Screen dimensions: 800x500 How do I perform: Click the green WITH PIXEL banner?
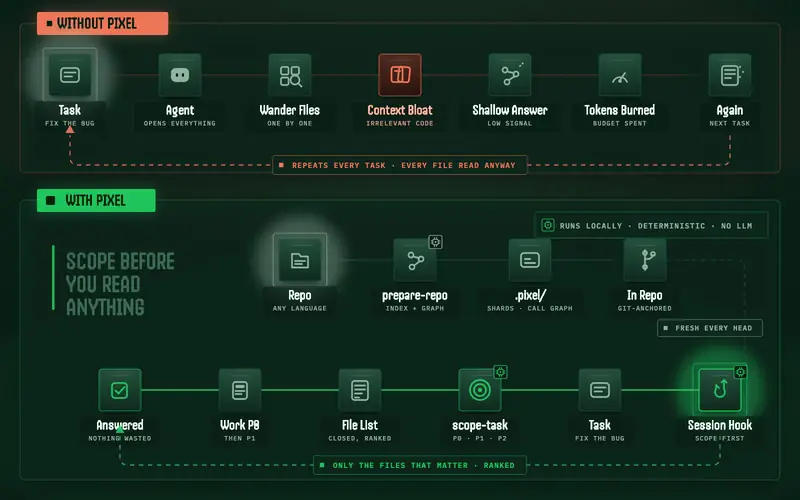click(96, 201)
